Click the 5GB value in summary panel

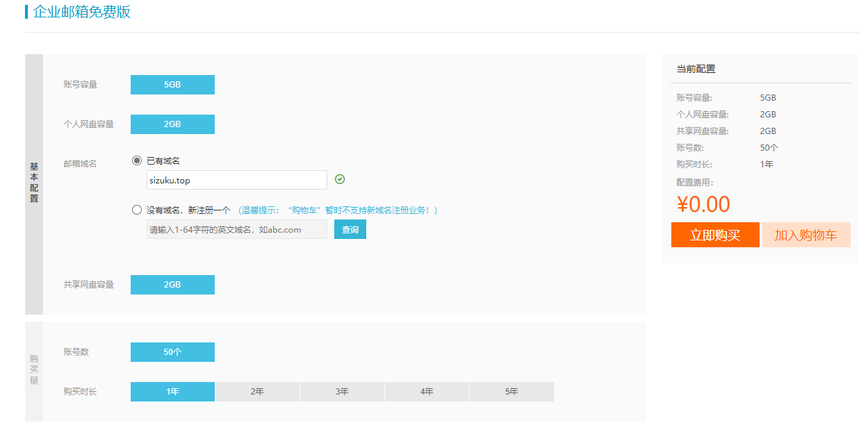768,98
